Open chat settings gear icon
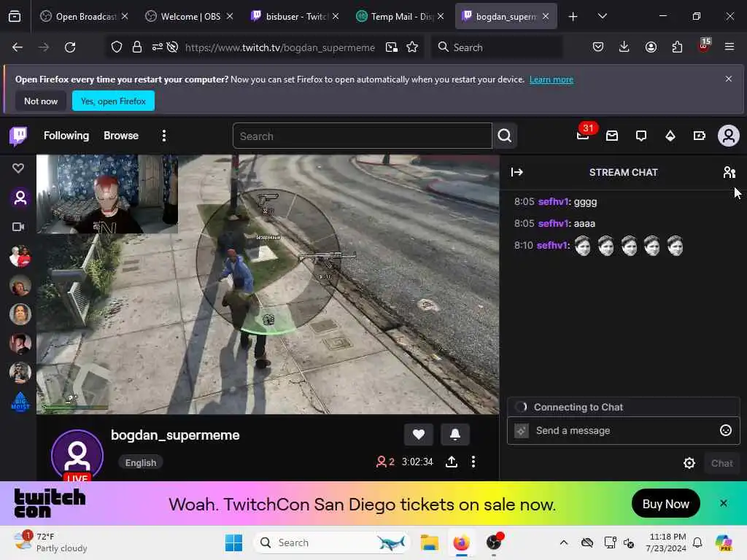Image resolution: width=747 pixels, height=560 pixels. tap(689, 463)
